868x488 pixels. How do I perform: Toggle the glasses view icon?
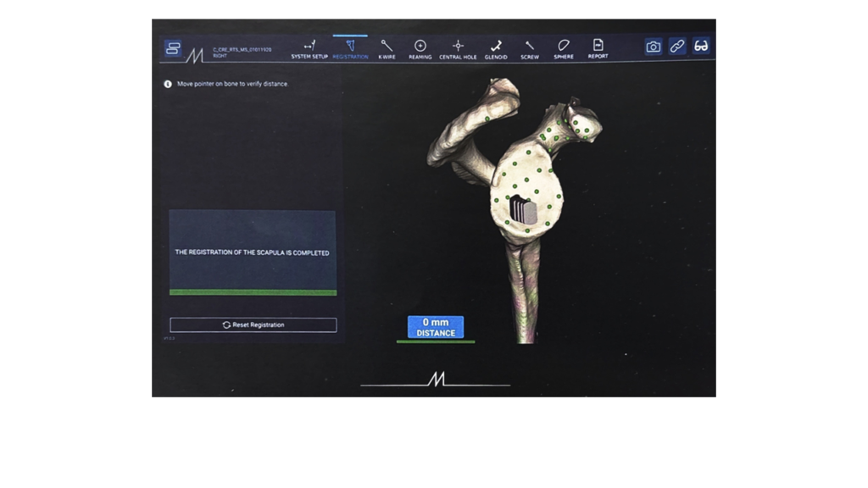tap(701, 46)
